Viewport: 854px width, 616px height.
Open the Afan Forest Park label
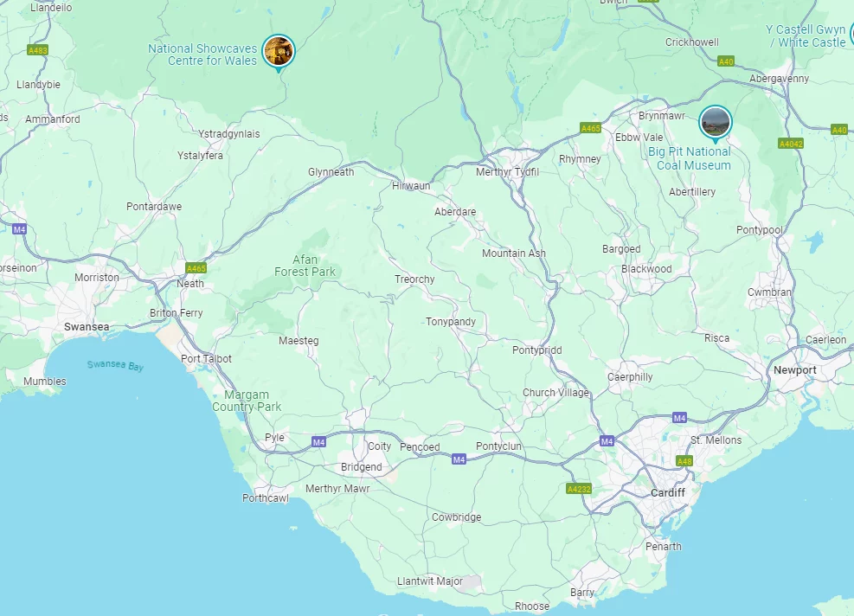coord(305,266)
